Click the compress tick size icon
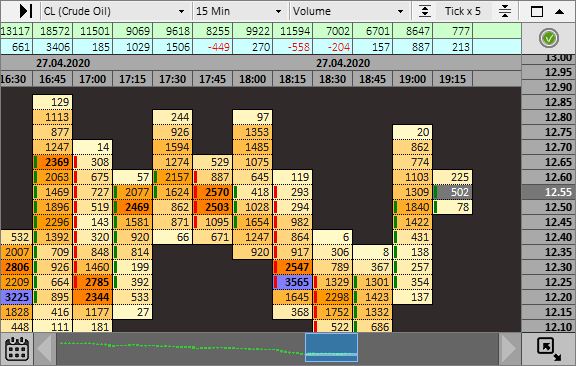576x366 pixels. (505, 11)
